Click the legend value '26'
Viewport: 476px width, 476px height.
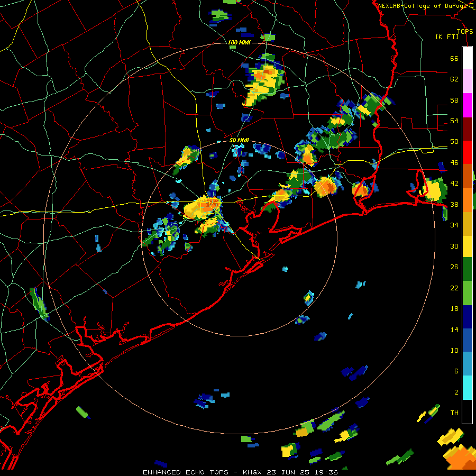point(454,267)
